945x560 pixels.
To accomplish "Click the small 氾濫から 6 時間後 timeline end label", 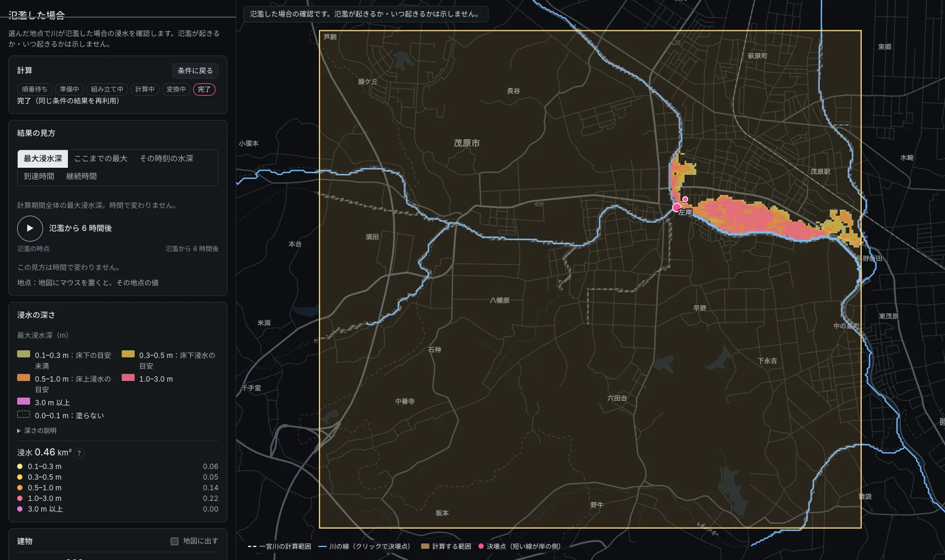I will tap(192, 249).
